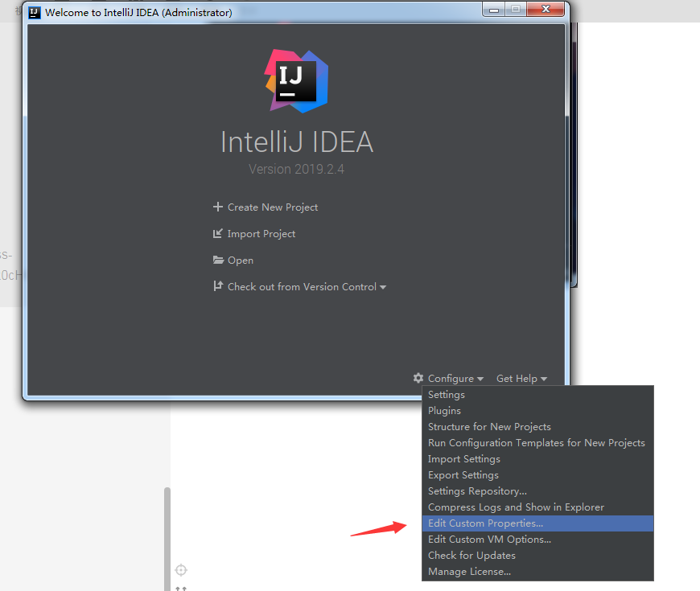The image size is (700, 591).
Task: Click the crosshair icon near bottom left
Action: click(x=181, y=569)
